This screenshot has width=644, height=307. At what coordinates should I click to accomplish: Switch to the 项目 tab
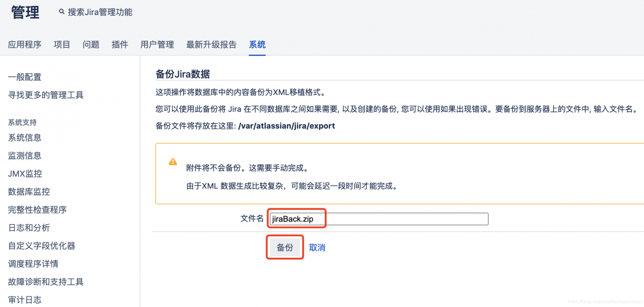pyautogui.click(x=62, y=45)
